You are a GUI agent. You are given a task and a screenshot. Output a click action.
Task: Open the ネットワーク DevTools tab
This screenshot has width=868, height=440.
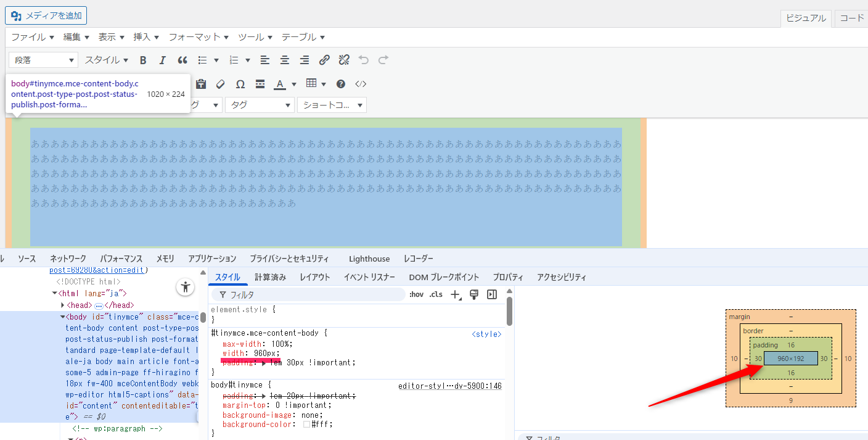[x=68, y=259]
